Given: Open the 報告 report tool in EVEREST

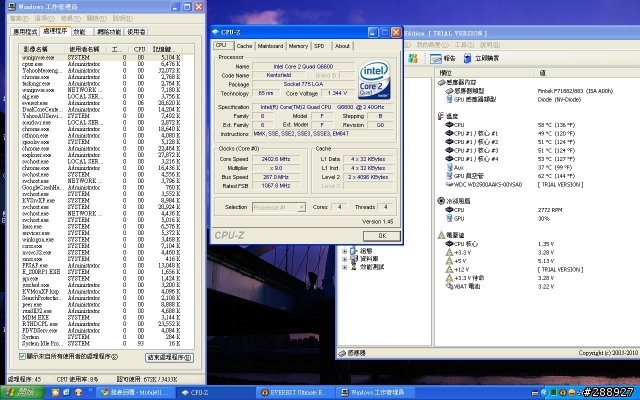Looking at the screenshot, I should pyautogui.click(x=442, y=59).
